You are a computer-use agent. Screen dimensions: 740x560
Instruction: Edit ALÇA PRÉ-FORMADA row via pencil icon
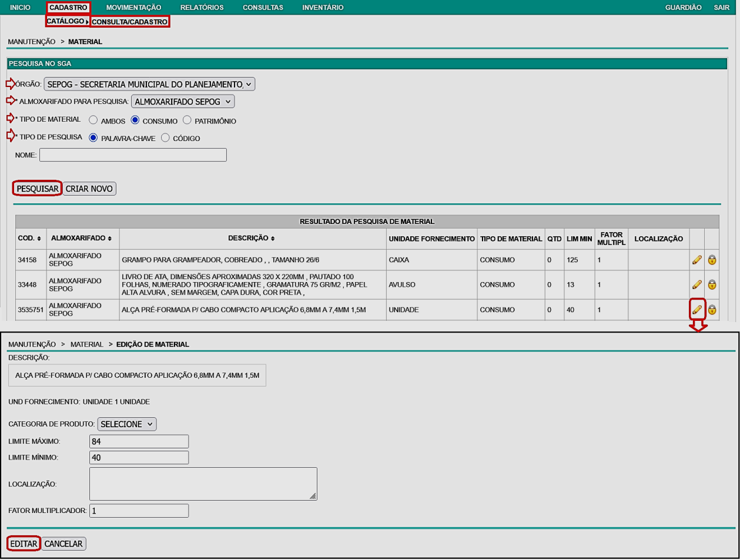pyautogui.click(x=697, y=309)
